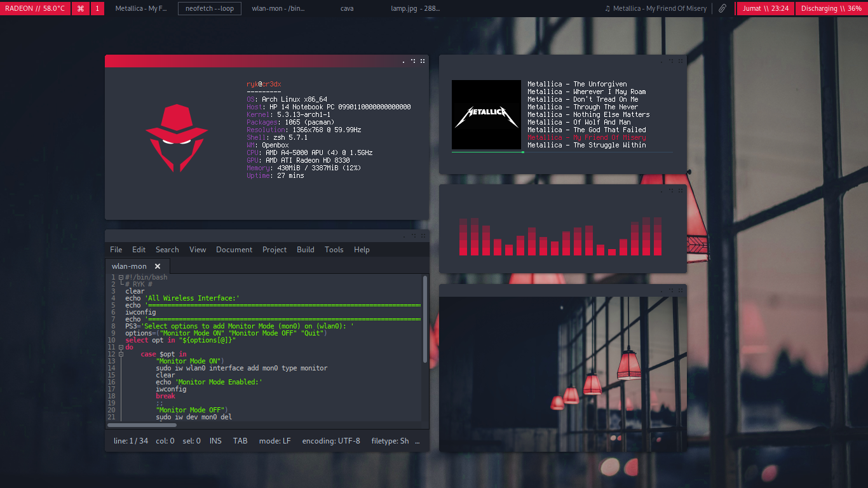Viewport: 868px width, 488px height.
Task: Click workspace 1 indicator in top bar
Action: coord(98,8)
